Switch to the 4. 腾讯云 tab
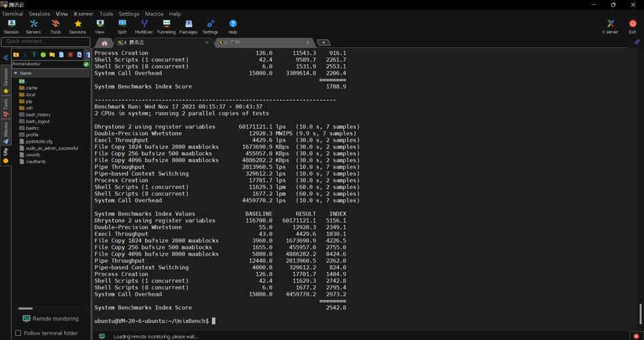Viewport: 644px width, 340px height. click(163, 42)
